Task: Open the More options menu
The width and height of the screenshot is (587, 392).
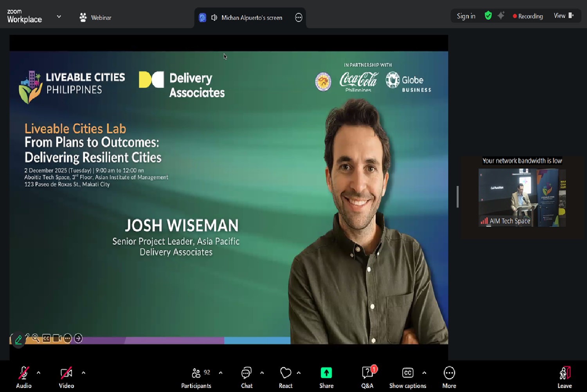Action: [449, 374]
